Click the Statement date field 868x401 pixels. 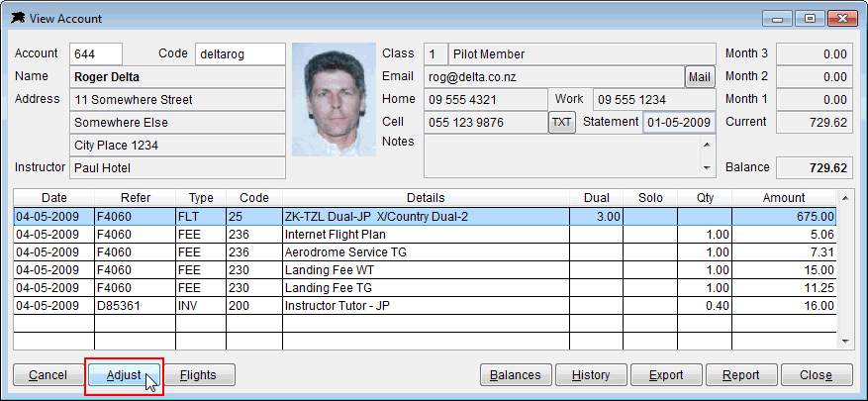tap(679, 123)
